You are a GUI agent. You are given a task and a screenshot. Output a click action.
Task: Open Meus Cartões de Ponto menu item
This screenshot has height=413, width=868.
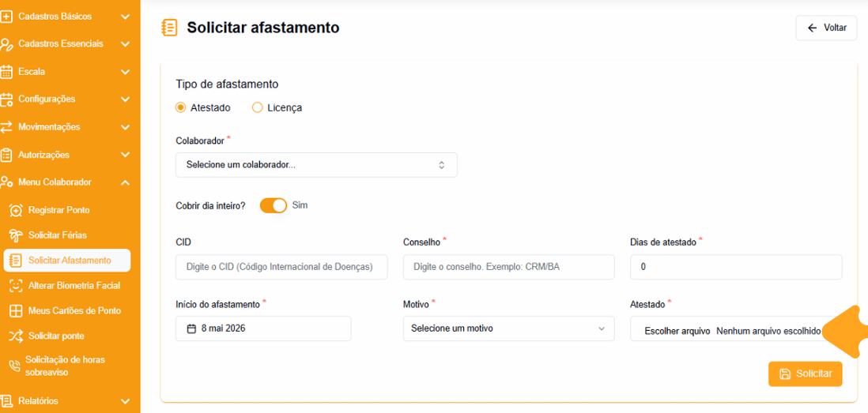tap(67, 310)
